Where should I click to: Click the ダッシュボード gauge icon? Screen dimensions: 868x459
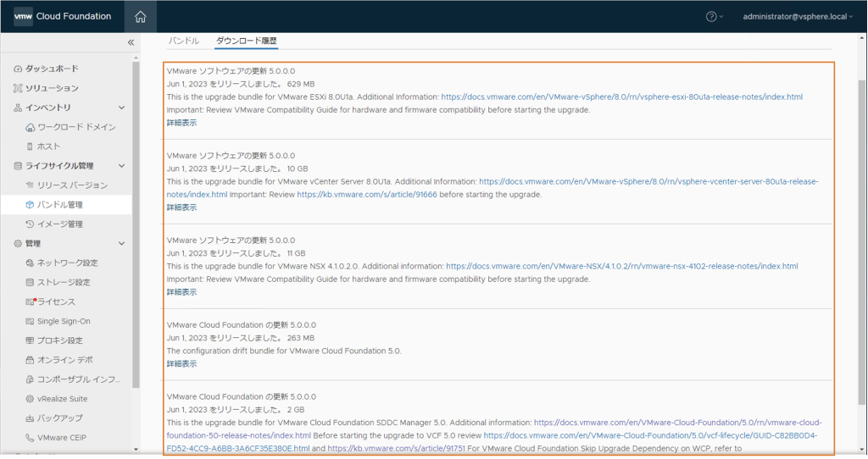(x=18, y=69)
